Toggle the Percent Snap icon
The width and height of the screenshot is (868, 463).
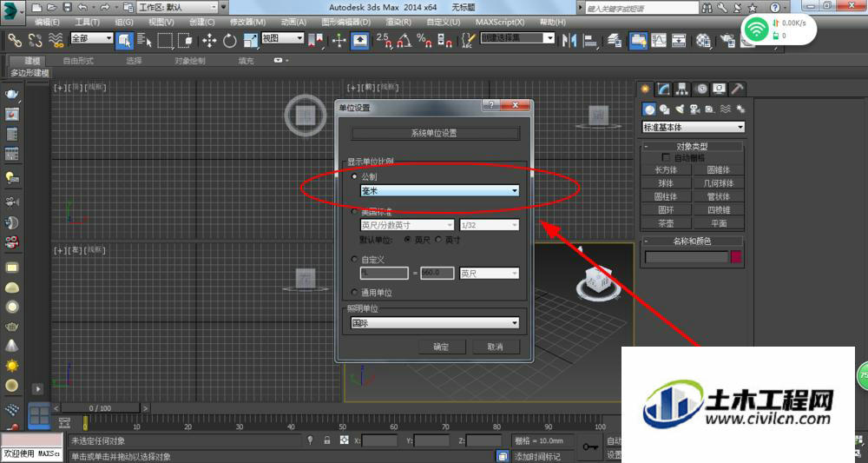[424, 40]
